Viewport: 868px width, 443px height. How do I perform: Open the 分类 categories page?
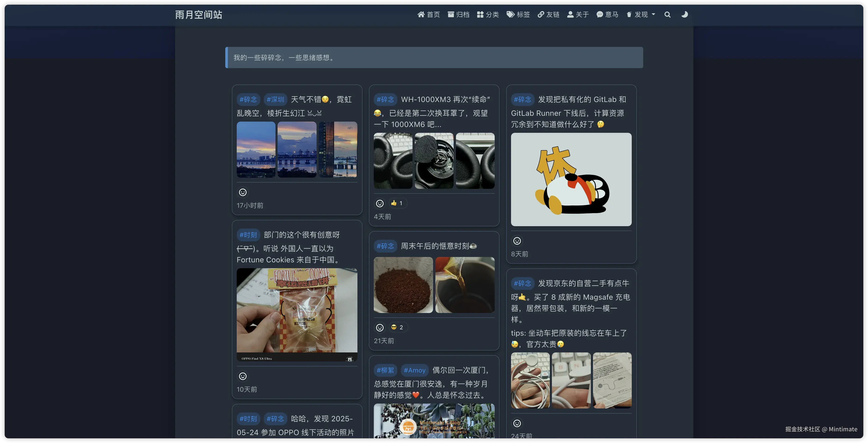pos(487,14)
